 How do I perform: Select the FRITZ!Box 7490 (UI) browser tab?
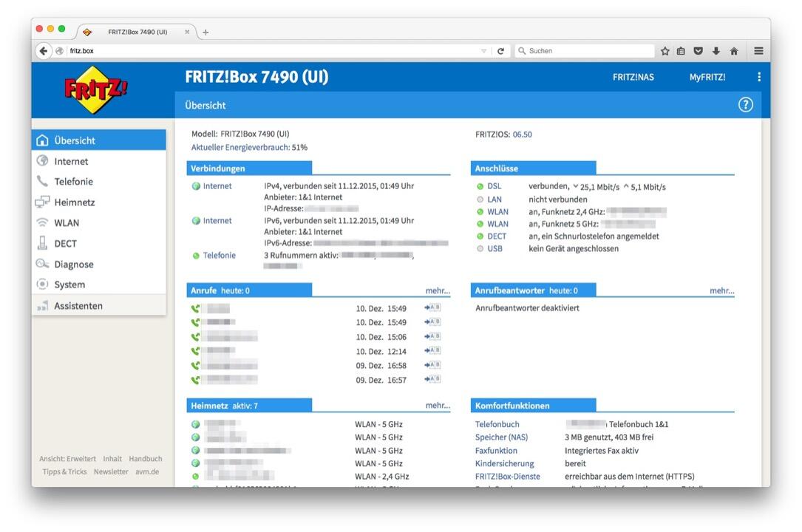click(137, 32)
